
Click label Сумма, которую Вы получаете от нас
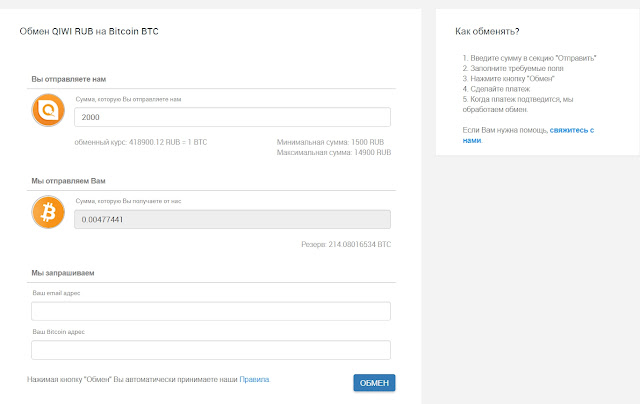pos(128,201)
